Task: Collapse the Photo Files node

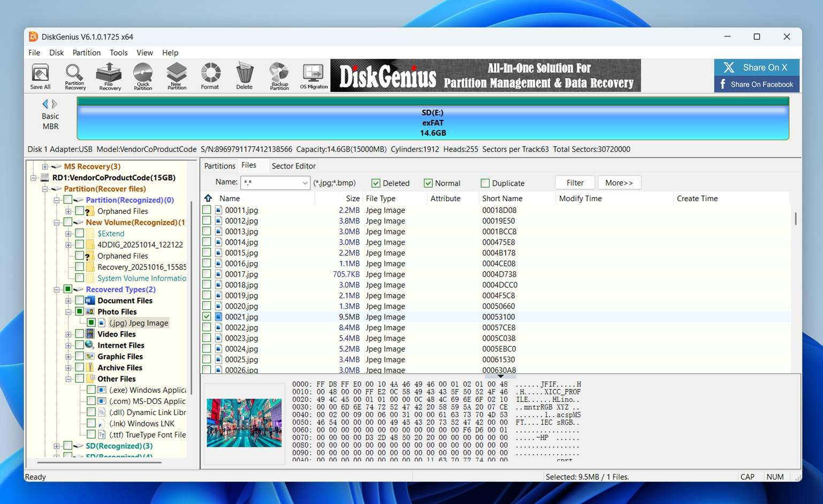Action: [68, 312]
